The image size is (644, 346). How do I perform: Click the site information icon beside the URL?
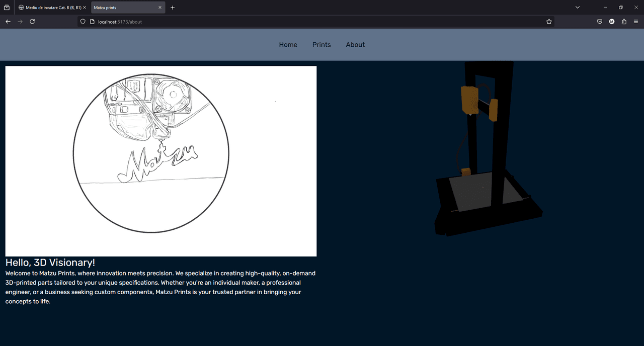coord(92,22)
